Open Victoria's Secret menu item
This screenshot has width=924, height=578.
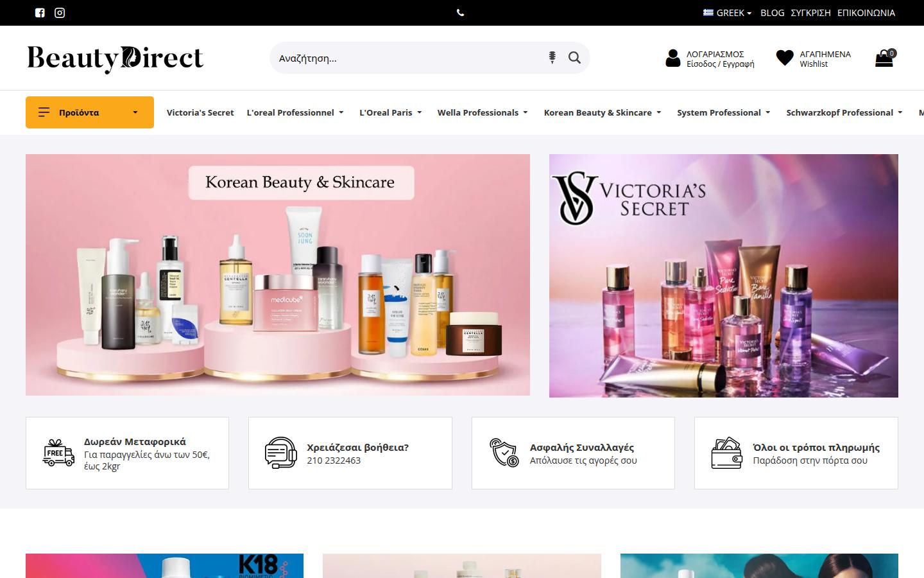point(200,112)
